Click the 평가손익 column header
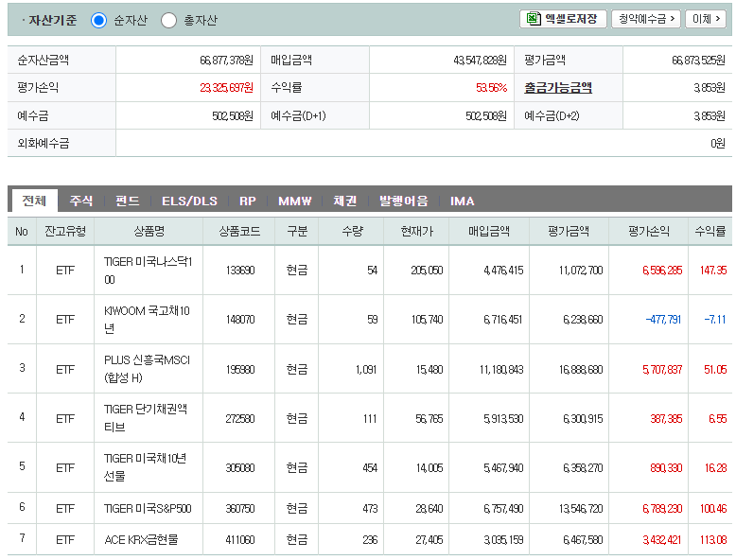The image size is (736, 560). [649, 231]
